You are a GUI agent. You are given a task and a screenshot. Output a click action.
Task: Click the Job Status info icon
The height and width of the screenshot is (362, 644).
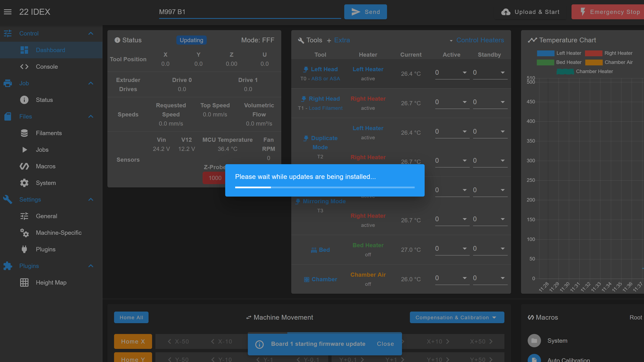[x=24, y=100]
